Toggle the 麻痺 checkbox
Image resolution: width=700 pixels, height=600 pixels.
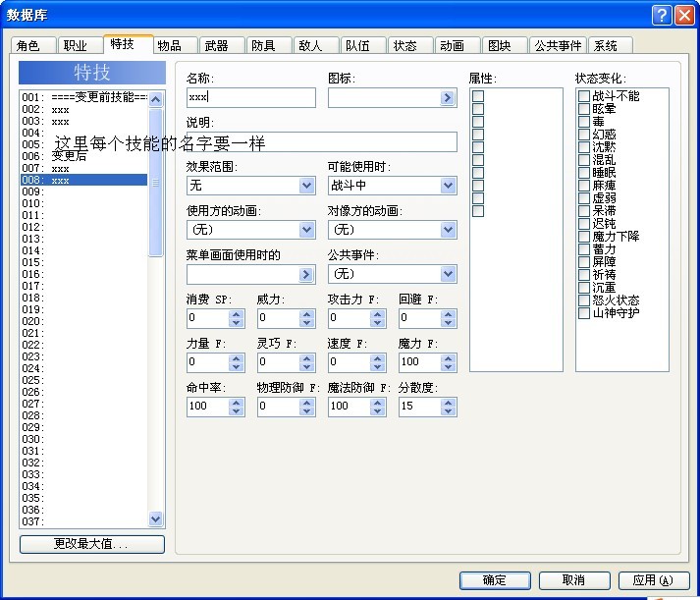tap(584, 186)
